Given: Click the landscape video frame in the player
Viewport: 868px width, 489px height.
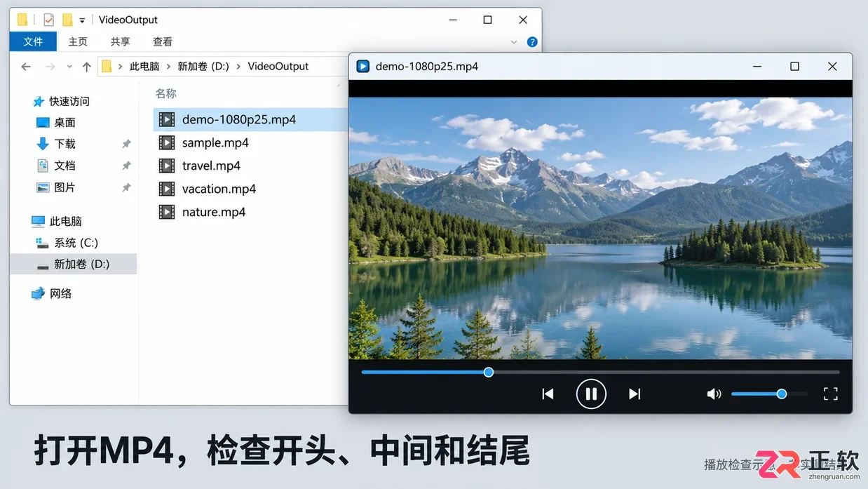Looking at the screenshot, I should click(600, 228).
